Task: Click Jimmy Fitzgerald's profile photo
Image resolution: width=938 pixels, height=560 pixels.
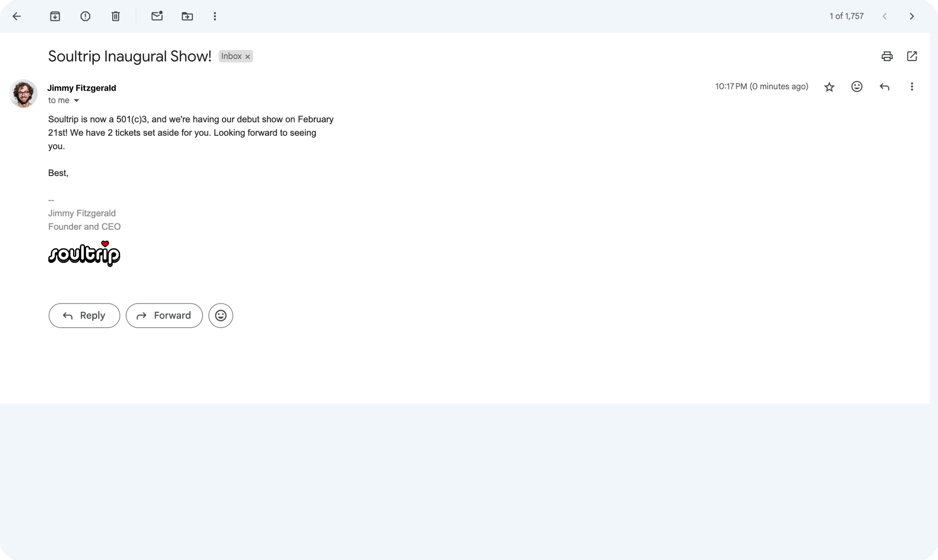Action: click(x=23, y=93)
